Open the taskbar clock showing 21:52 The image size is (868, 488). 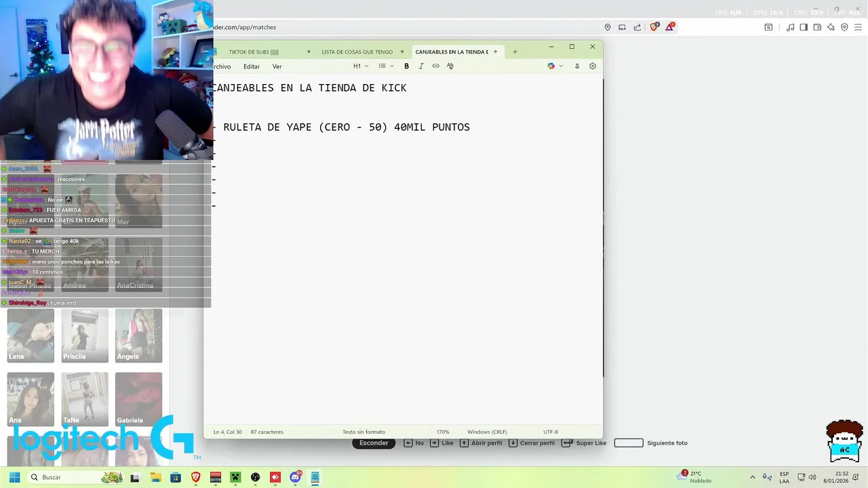pyautogui.click(x=836, y=477)
